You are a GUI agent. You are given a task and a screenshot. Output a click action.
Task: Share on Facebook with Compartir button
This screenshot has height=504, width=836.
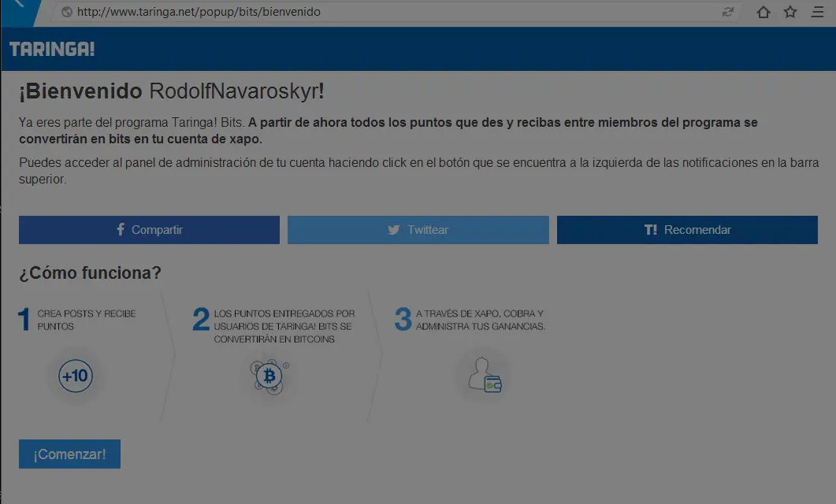pos(149,230)
